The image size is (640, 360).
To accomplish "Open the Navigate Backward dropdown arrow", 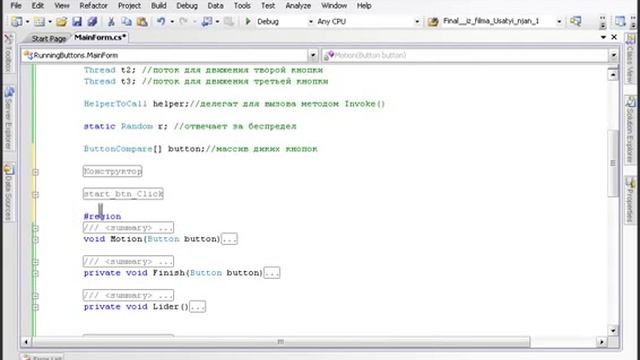I will tap(218, 22).
